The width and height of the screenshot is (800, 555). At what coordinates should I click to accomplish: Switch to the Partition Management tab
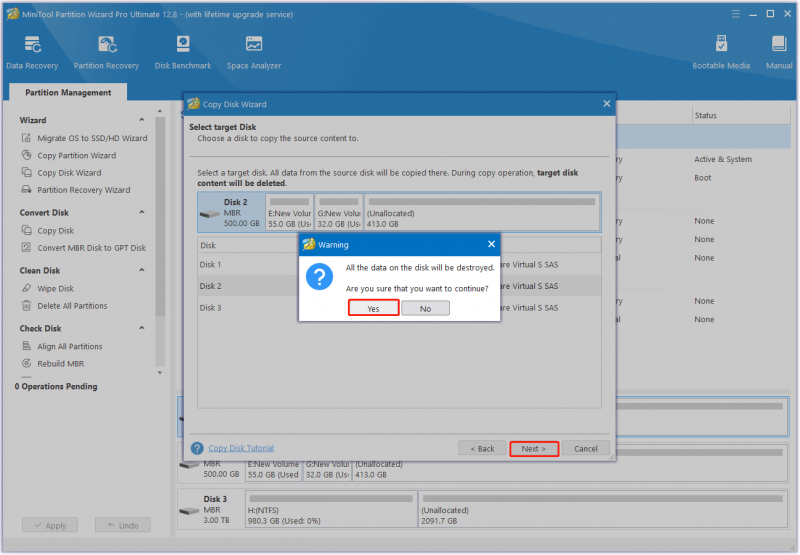[x=68, y=92]
